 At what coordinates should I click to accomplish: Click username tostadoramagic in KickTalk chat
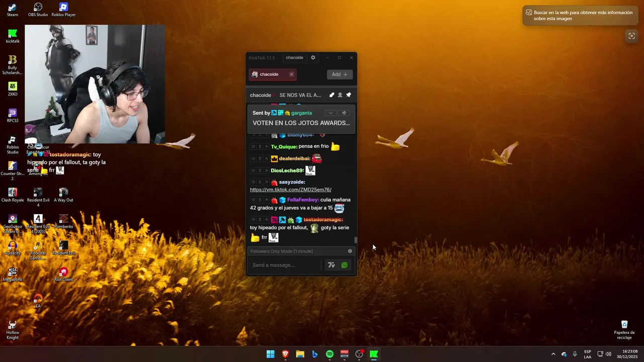pos(323,220)
